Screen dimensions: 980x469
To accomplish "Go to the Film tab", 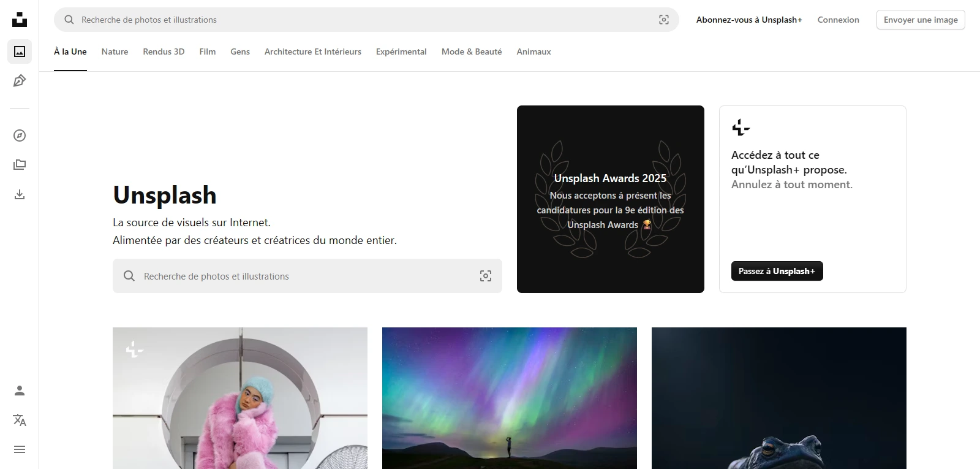I will click(208, 51).
